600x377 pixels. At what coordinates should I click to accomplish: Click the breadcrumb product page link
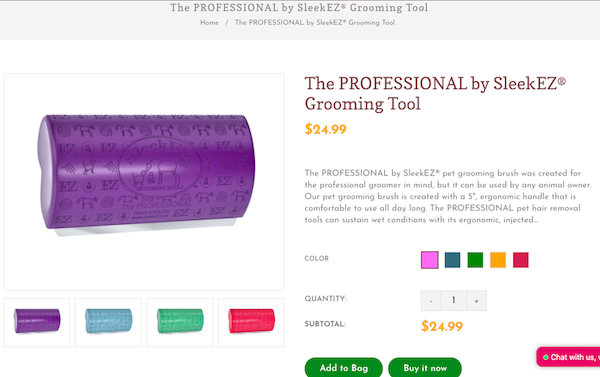[x=315, y=23]
